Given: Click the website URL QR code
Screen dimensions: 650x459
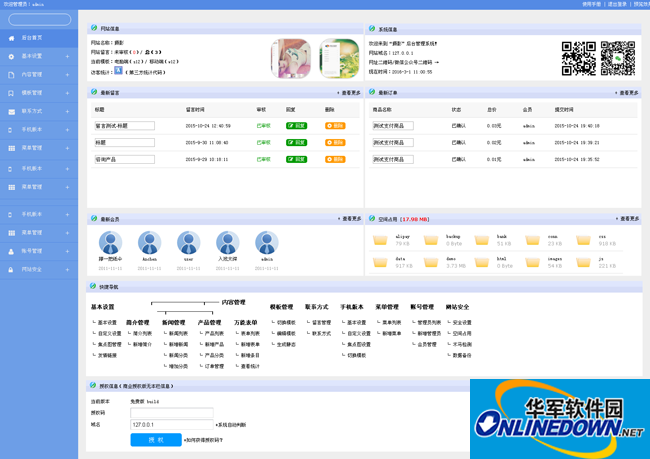Looking at the screenshot, I should tap(579, 58).
